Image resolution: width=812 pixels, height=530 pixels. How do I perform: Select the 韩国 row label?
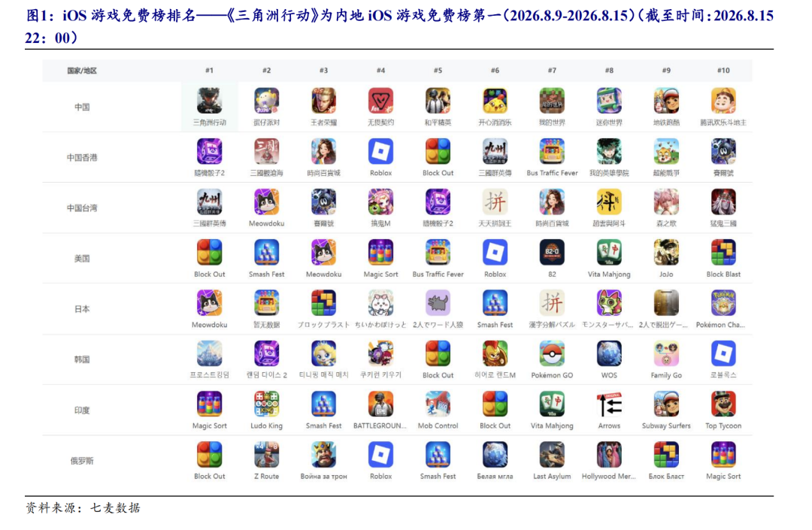tap(82, 359)
